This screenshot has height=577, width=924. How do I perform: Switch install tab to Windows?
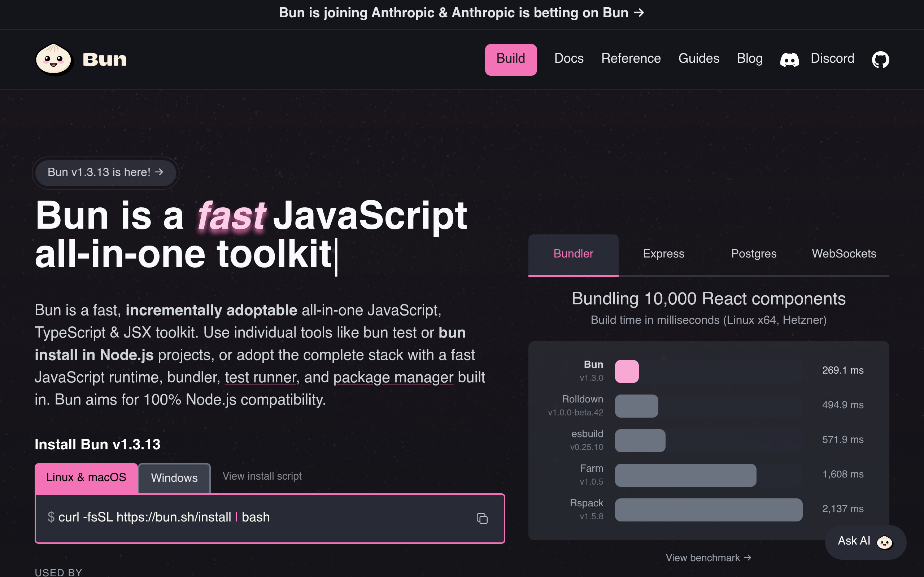(174, 478)
